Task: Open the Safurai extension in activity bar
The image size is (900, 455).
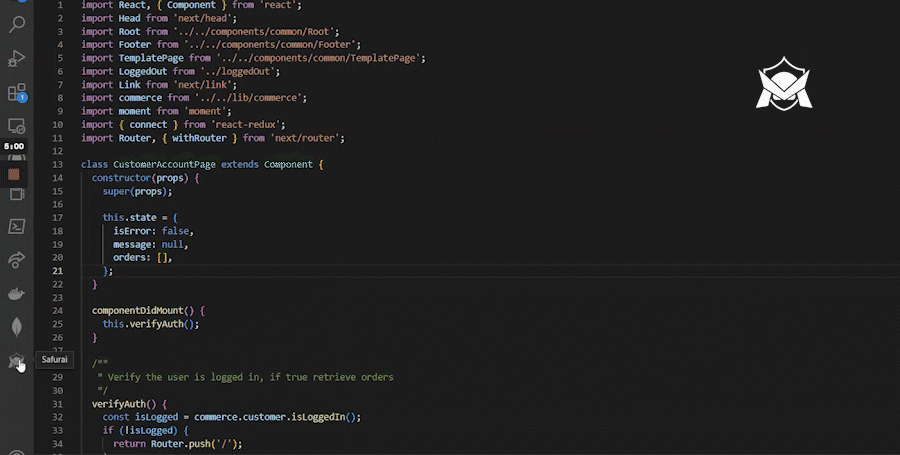Action: point(17,361)
